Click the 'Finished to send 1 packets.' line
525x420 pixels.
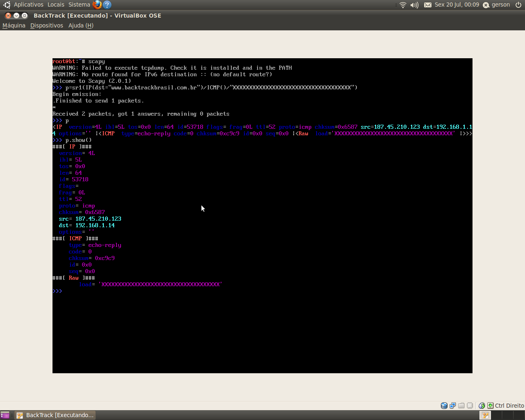pyautogui.click(x=98, y=101)
